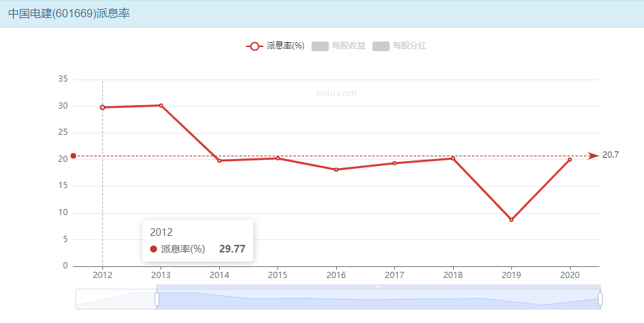
Task: Click the left handle of the zoom slider
Action: click(x=156, y=299)
